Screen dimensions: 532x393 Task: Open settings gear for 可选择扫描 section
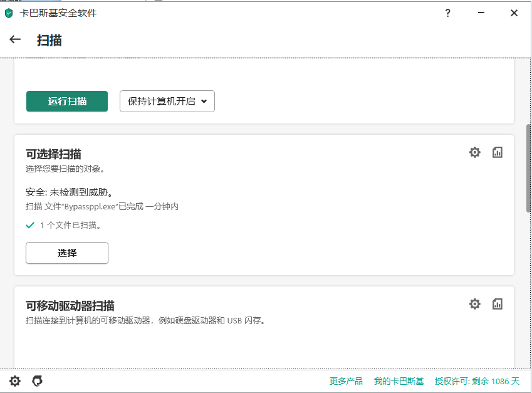474,152
